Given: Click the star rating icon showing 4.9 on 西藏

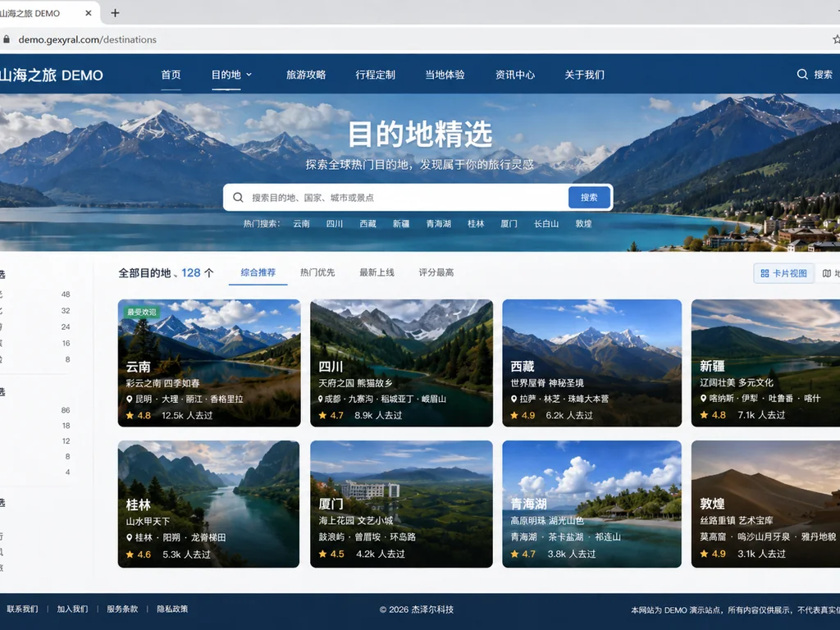Looking at the screenshot, I should click(x=515, y=415).
